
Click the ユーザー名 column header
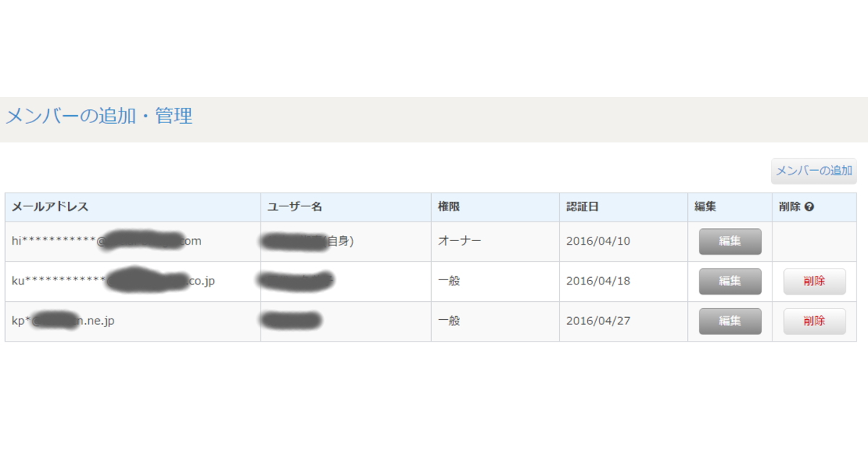click(x=294, y=207)
